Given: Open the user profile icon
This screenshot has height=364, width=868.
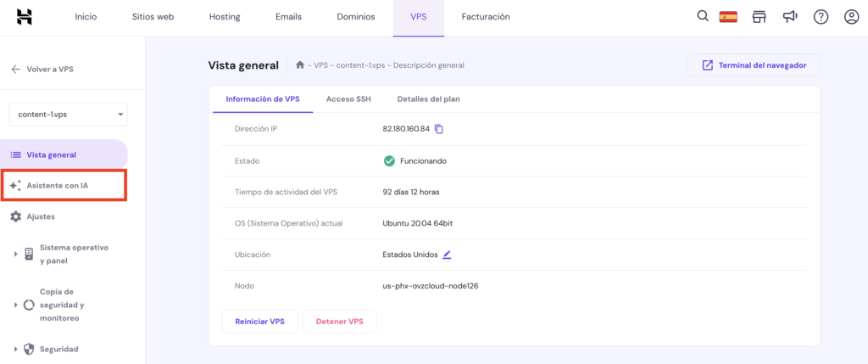Looking at the screenshot, I should [851, 17].
